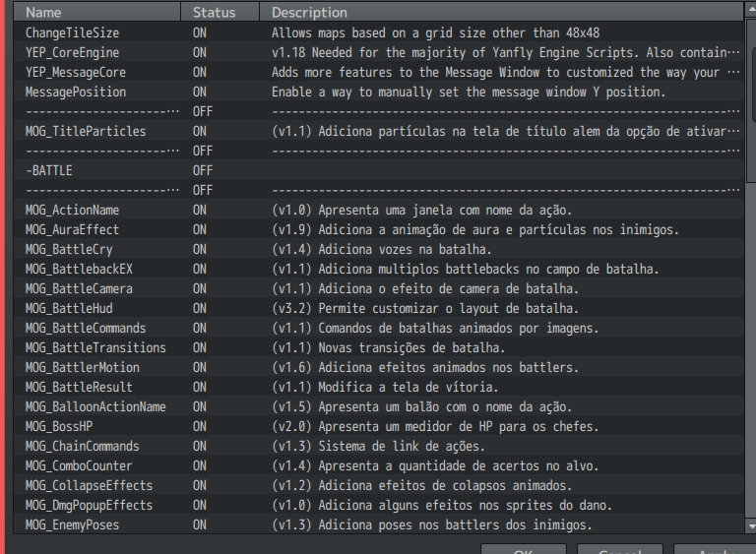Select the MOG_BossHP plugin

tap(378, 427)
